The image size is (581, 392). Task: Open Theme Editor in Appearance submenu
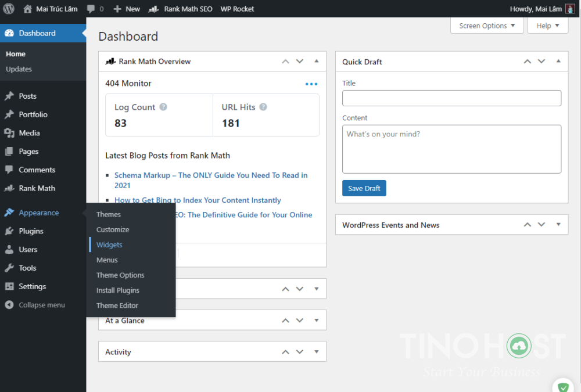pos(117,305)
